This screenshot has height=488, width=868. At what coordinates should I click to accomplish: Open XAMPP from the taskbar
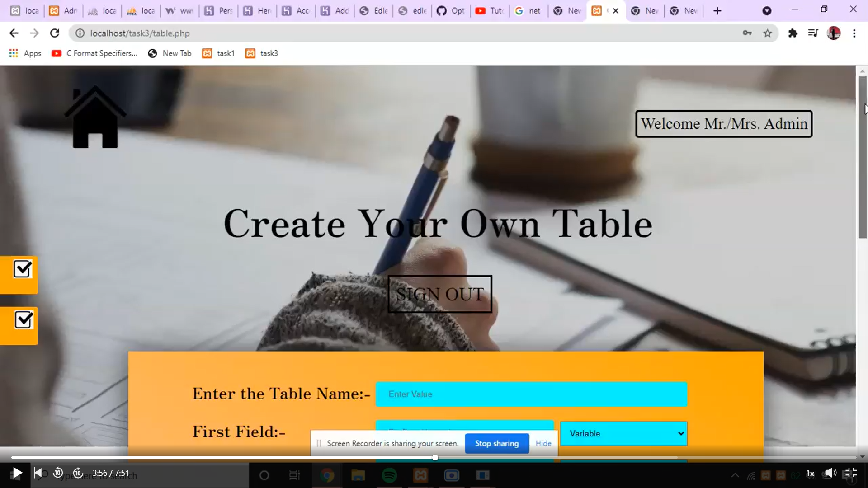tap(420, 475)
